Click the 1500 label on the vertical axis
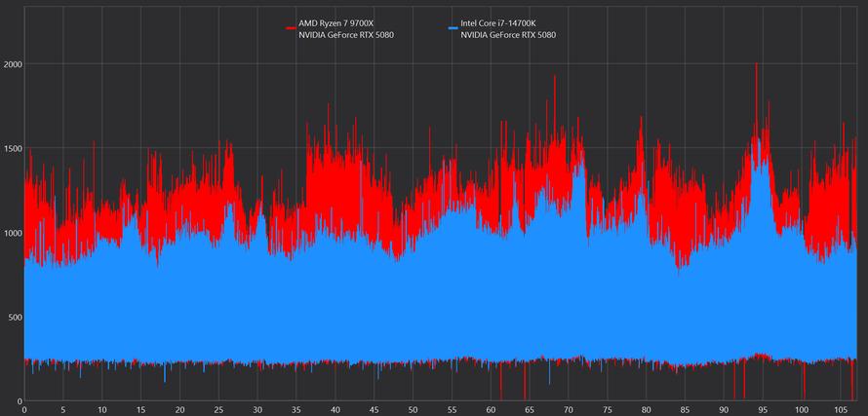Image resolution: width=868 pixels, height=416 pixels. 12,149
